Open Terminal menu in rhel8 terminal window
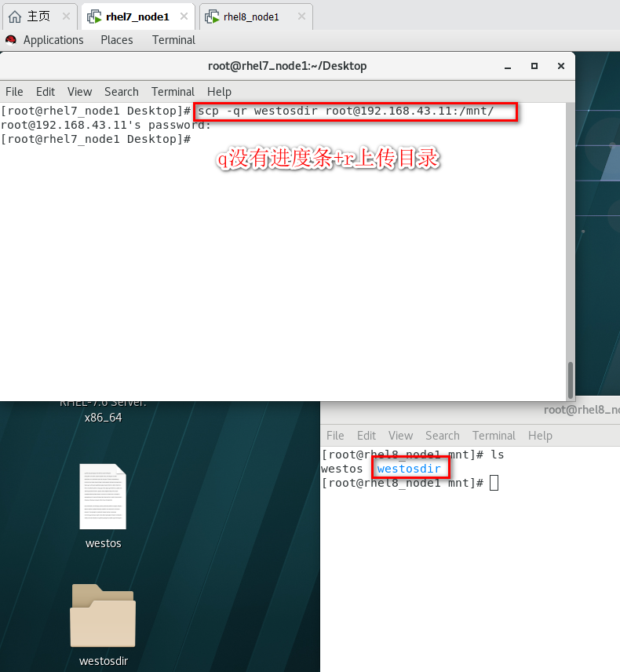Image resolution: width=620 pixels, height=672 pixels. [494, 436]
